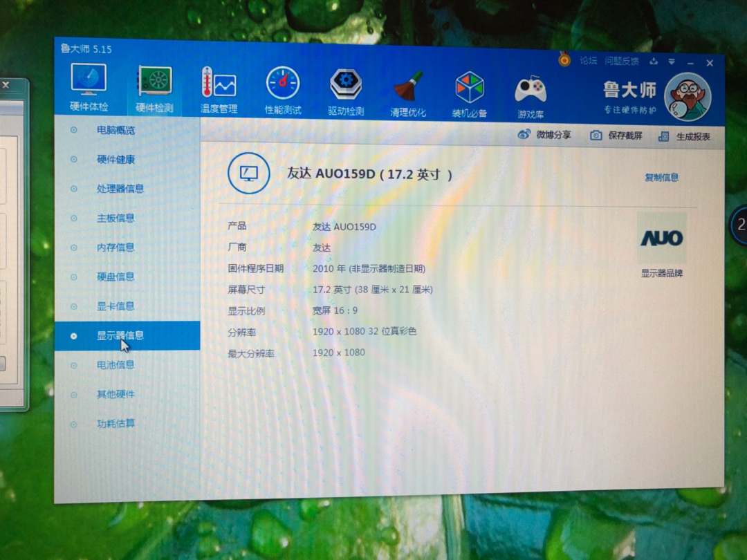Click the 最大分辨率 value 1920 x 1080
This screenshot has height=560, width=747.
[339, 353]
